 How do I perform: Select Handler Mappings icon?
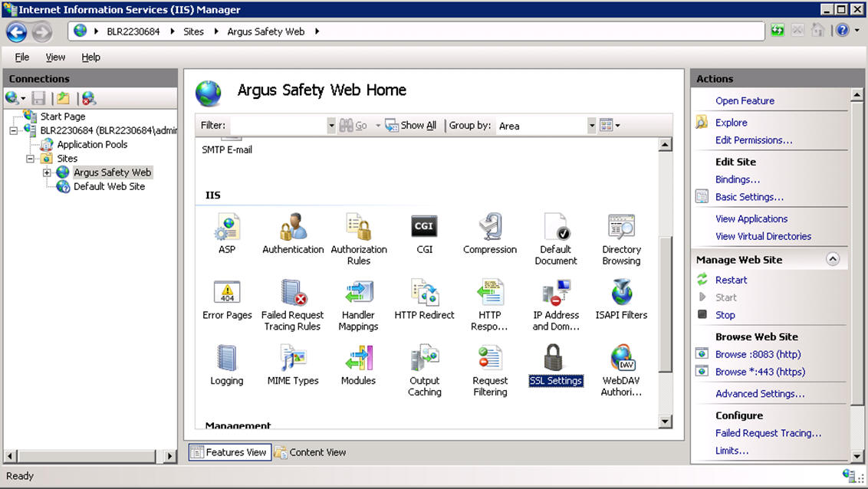359,292
